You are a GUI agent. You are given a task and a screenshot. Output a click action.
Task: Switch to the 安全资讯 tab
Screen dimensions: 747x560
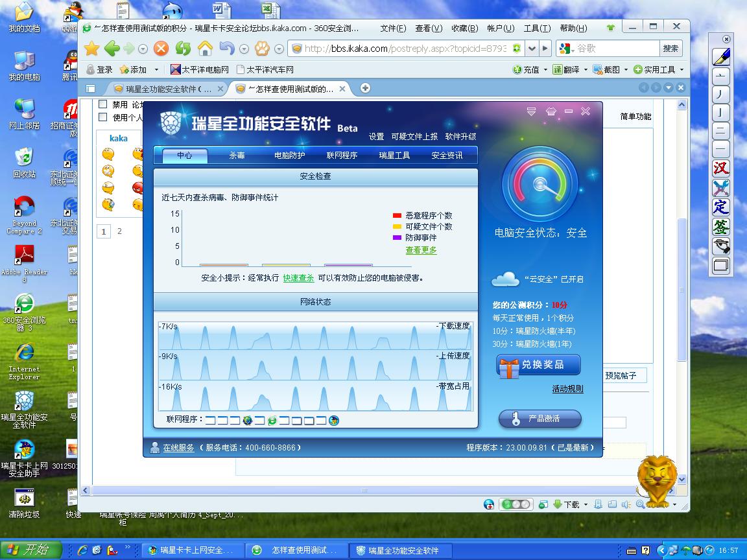tap(447, 156)
